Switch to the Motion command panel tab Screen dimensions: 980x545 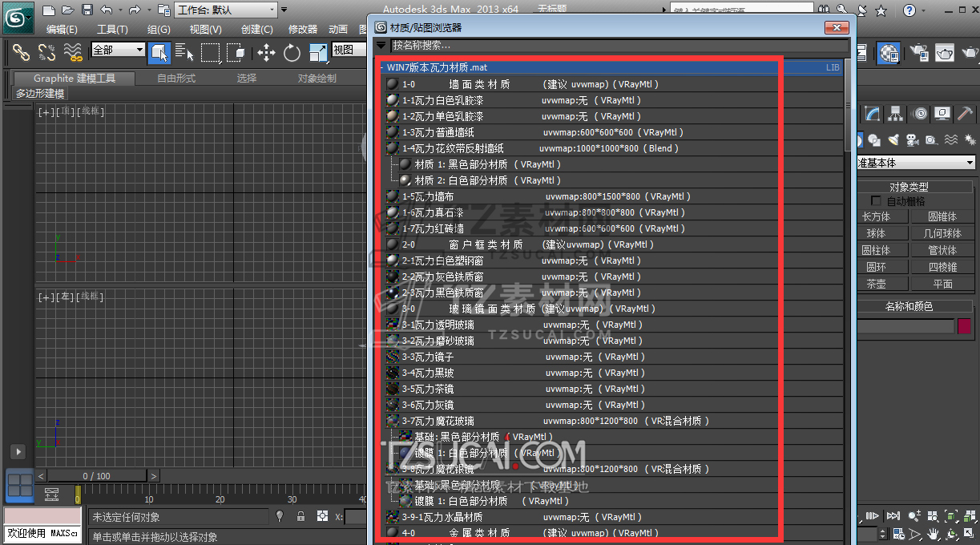920,114
